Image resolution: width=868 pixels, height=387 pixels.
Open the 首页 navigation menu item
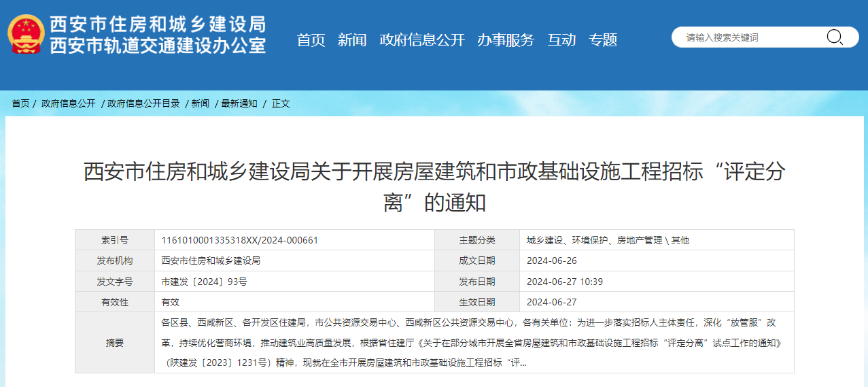[311, 40]
